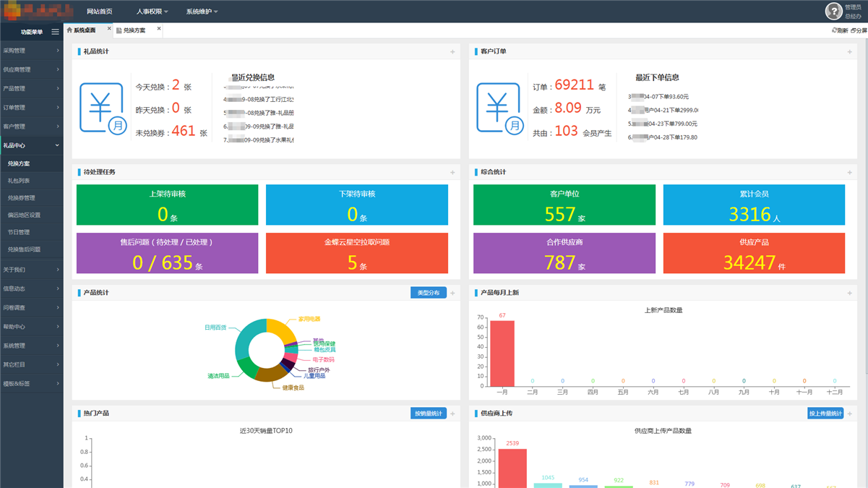The height and width of the screenshot is (488, 868).
Task: Click the plus icon on 礼品统计 panel
Action: point(452,52)
